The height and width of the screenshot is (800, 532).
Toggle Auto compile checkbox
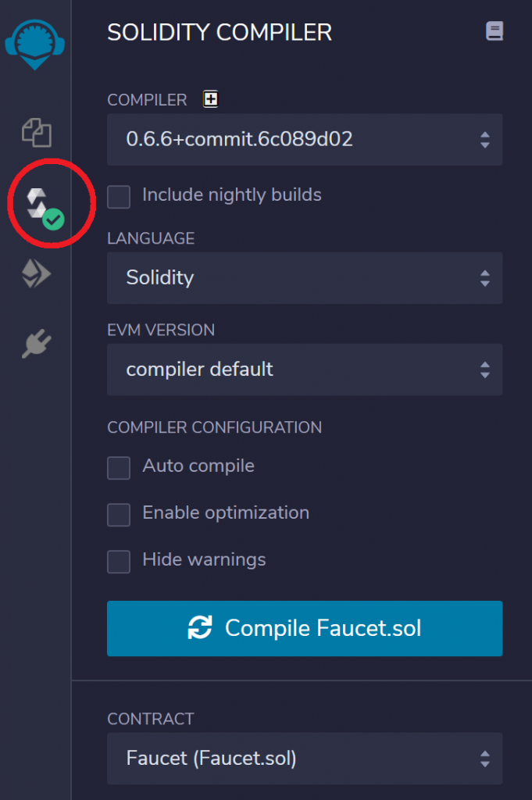[x=119, y=468]
